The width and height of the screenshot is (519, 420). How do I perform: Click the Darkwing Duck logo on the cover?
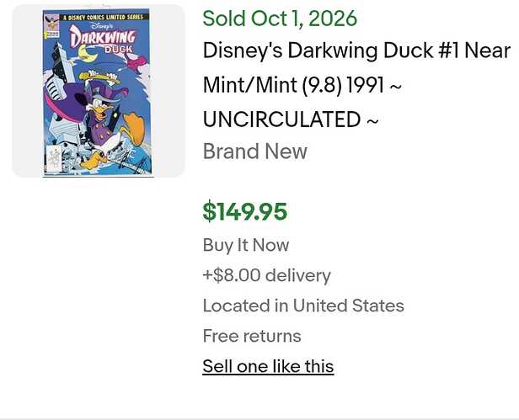[x=103, y=38]
